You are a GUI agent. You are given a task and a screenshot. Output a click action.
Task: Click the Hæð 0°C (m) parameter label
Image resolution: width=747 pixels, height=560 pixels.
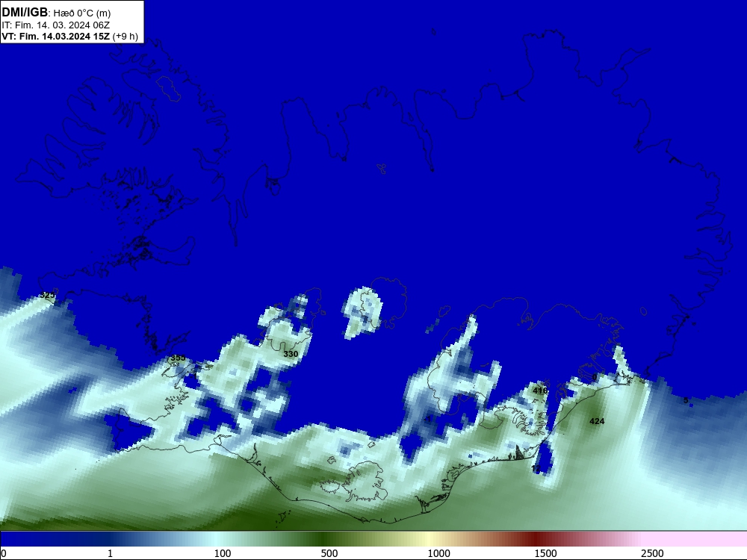[82, 13]
